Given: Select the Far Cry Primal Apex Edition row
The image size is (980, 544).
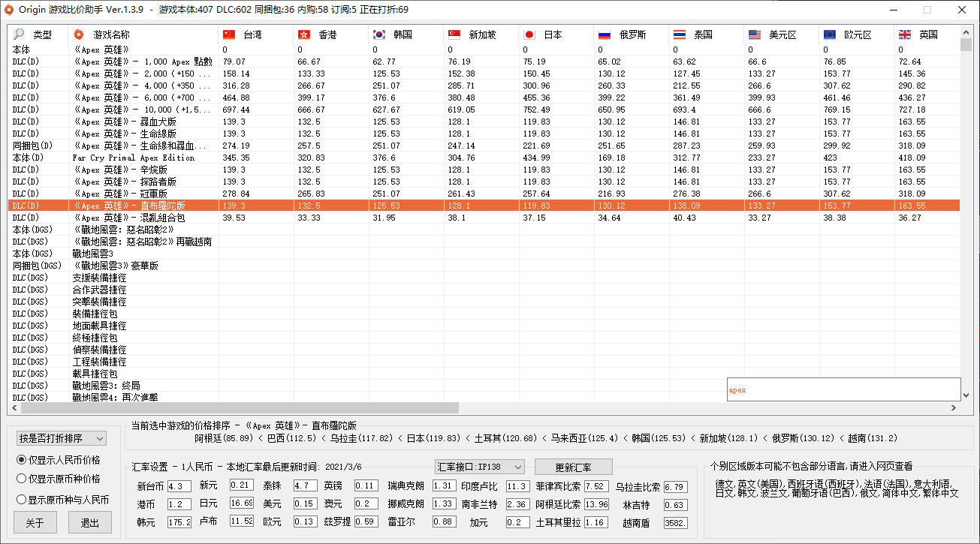Looking at the screenshot, I should point(484,158).
